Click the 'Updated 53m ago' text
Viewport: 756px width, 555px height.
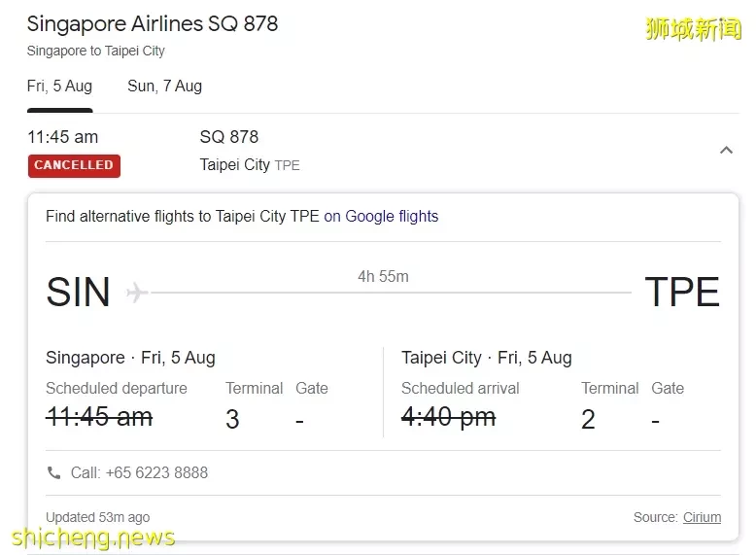(x=97, y=517)
